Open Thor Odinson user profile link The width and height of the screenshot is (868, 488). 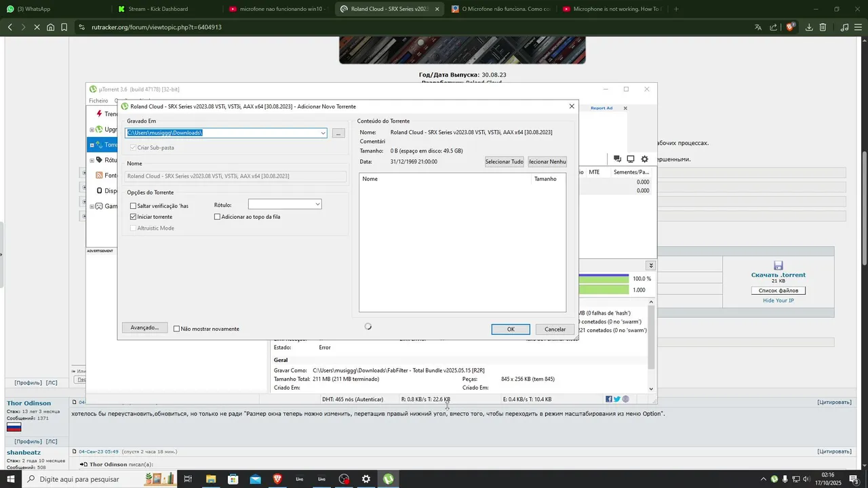point(28,403)
